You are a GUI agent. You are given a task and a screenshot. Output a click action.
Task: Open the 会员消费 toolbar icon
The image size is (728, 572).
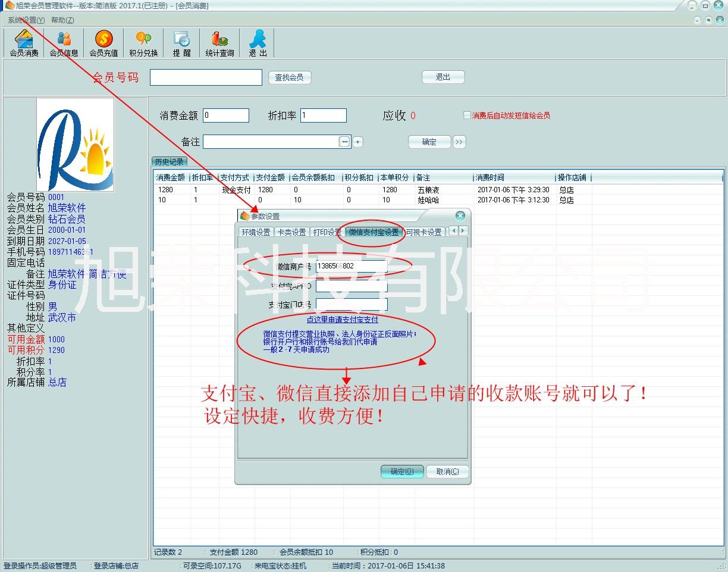pos(24,43)
